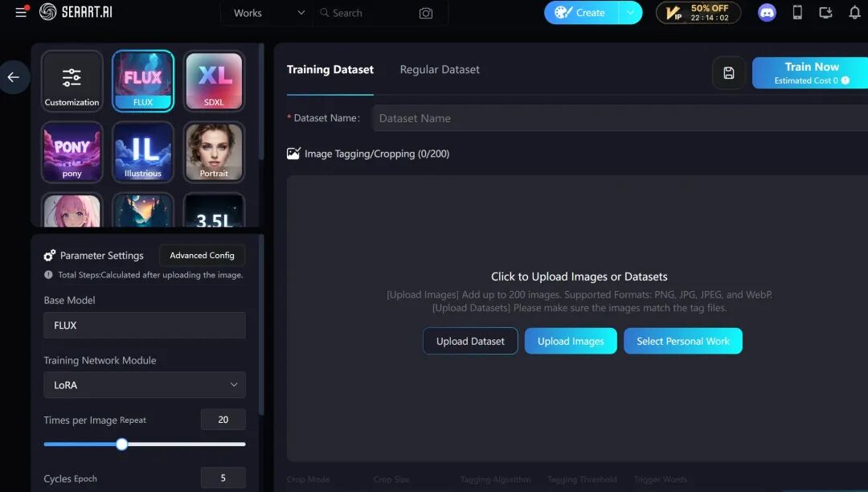Select the SDXL model preset

point(215,81)
